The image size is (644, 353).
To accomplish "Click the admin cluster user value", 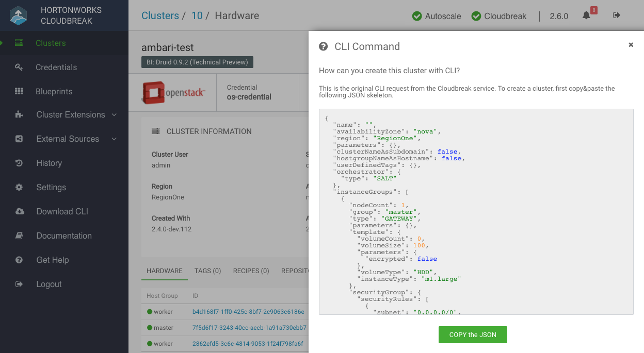I will (161, 165).
